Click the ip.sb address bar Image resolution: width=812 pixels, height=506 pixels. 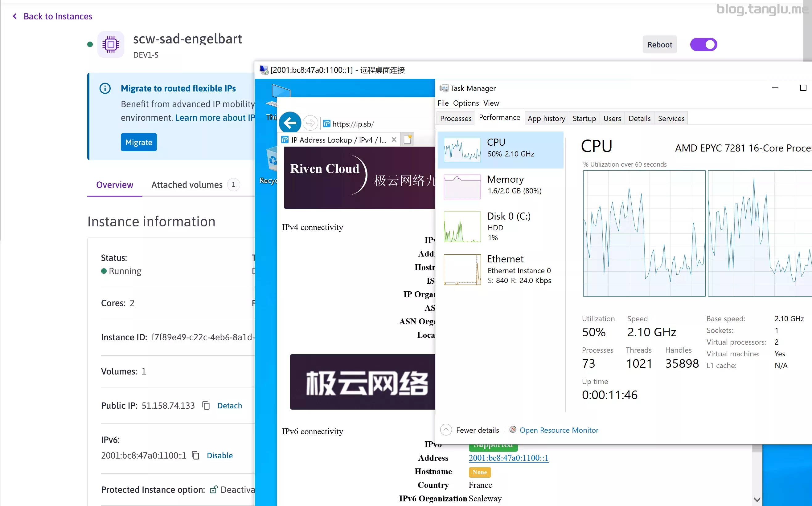coord(379,124)
